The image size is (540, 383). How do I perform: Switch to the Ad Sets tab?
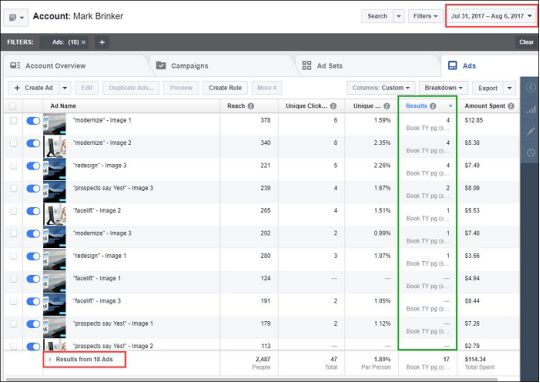point(322,66)
